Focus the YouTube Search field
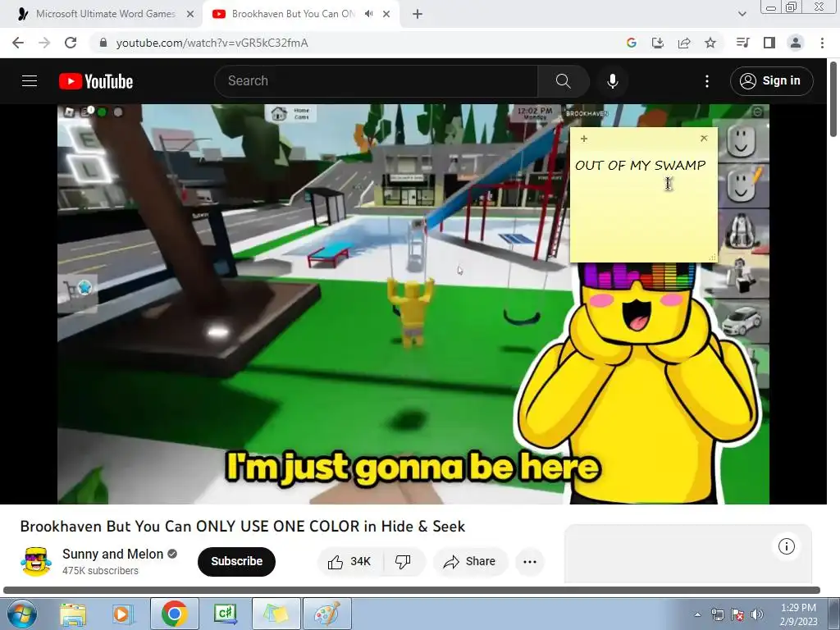840x630 pixels. tap(376, 81)
